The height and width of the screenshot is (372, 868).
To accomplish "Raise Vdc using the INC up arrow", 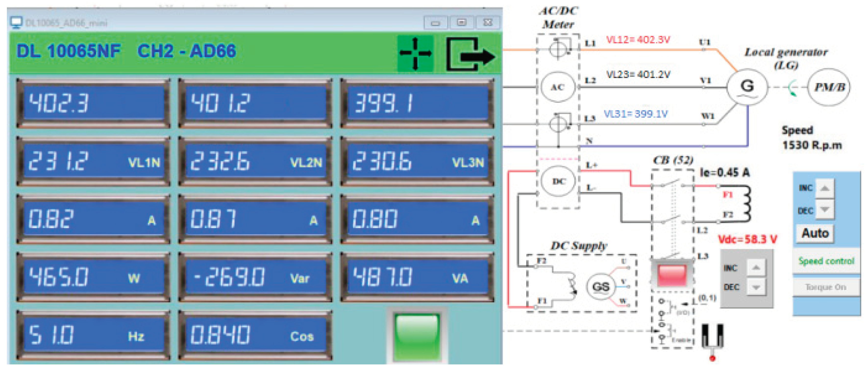I will tap(756, 268).
